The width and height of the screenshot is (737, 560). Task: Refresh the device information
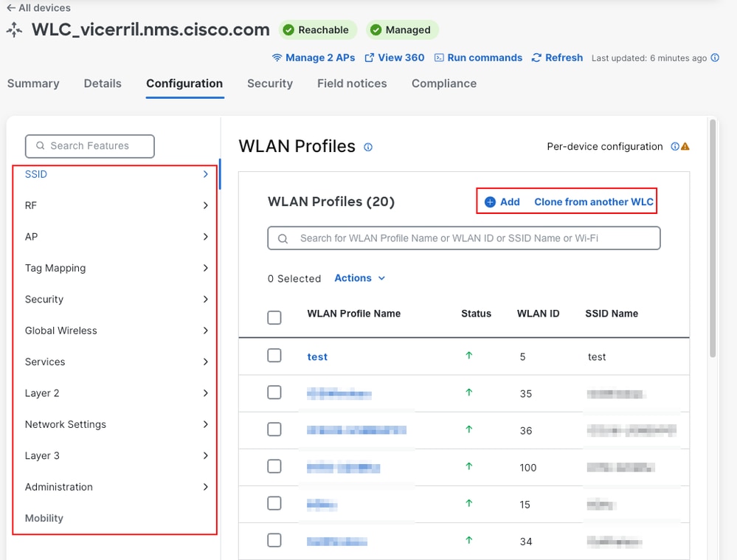tap(557, 58)
